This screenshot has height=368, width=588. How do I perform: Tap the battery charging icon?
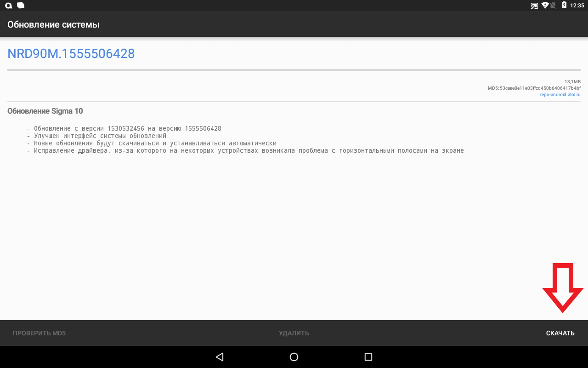click(564, 6)
